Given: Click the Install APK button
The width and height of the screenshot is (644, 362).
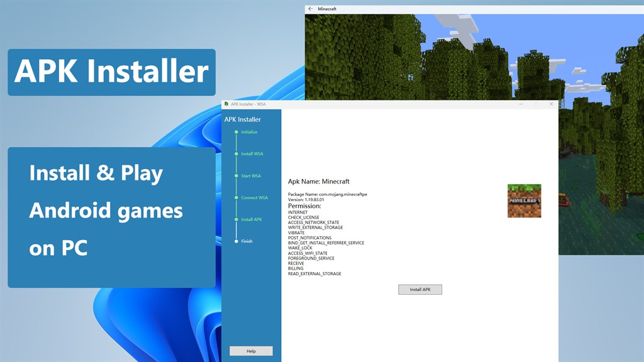Looking at the screenshot, I should coord(419,289).
